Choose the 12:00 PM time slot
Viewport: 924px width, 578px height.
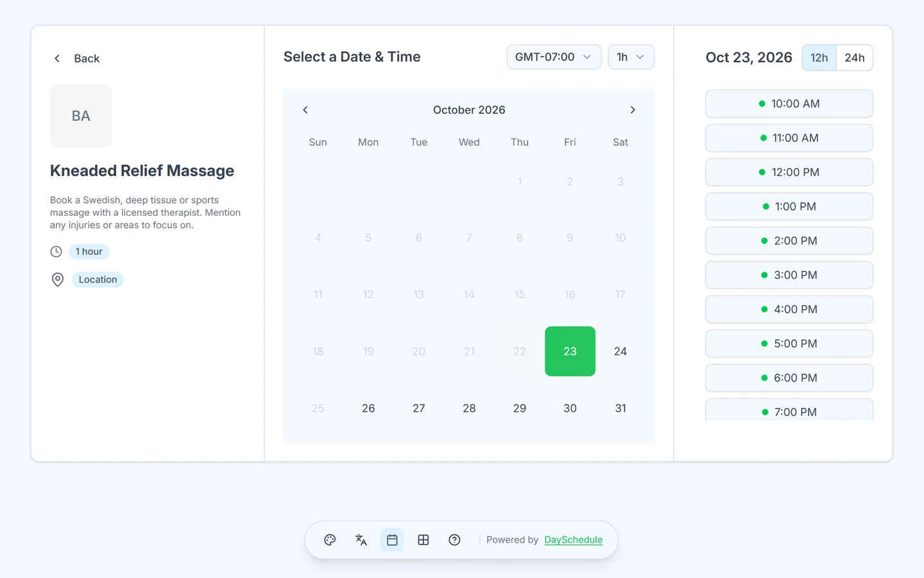(789, 172)
